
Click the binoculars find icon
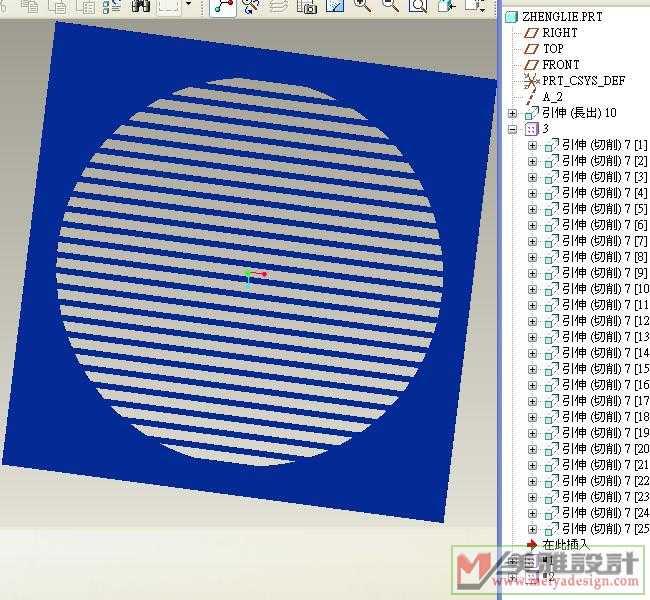[x=140, y=6]
